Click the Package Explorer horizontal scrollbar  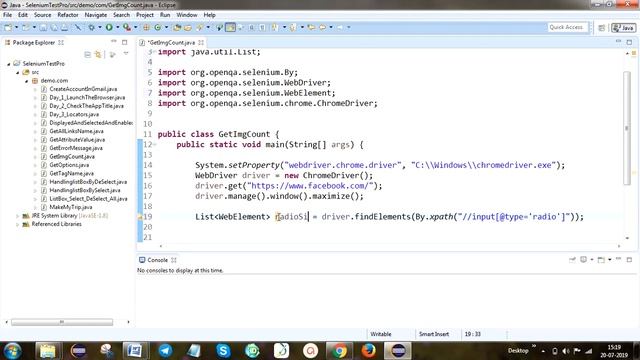(x=62, y=322)
